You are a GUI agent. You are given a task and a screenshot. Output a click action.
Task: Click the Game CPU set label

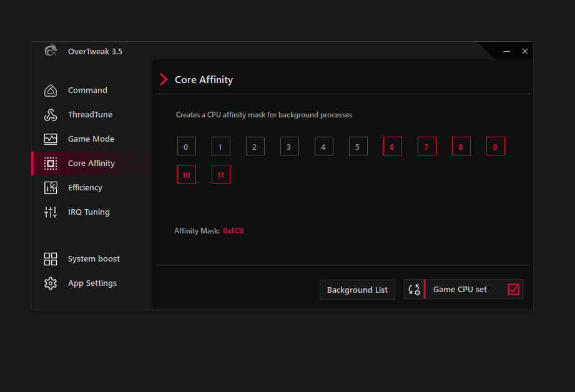click(x=460, y=290)
